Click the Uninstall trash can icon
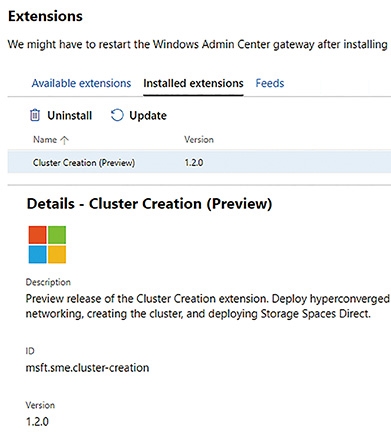The width and height of the screenshot is (391, 439). 35,115
